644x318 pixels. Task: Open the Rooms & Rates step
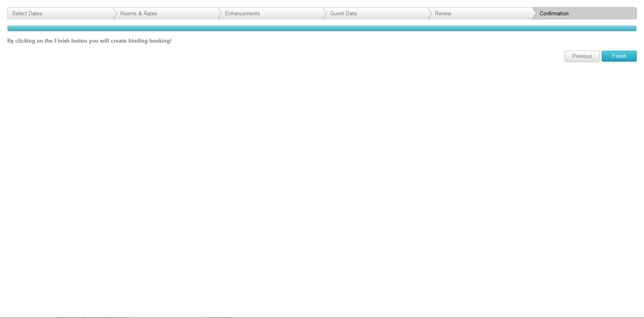[166, 13]
